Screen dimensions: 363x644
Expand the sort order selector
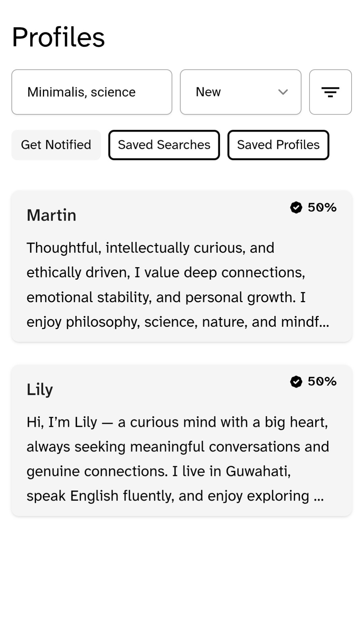point(241,92)
